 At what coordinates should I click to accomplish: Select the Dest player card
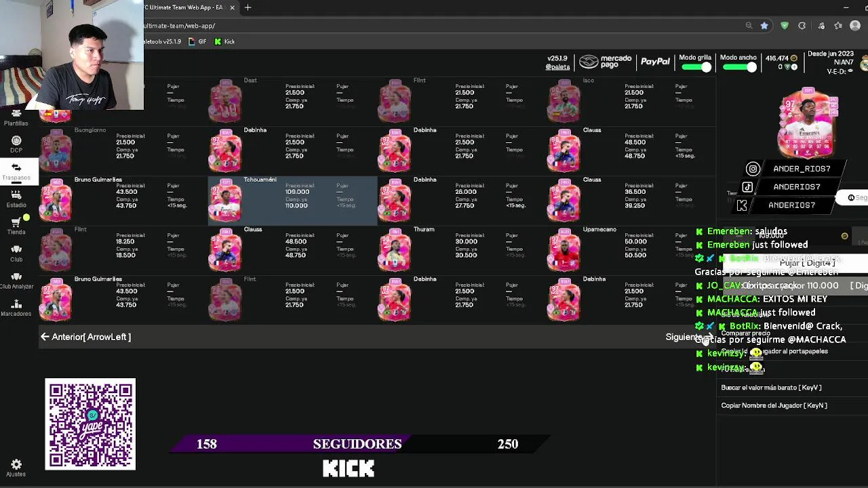(x=225, y=101)
